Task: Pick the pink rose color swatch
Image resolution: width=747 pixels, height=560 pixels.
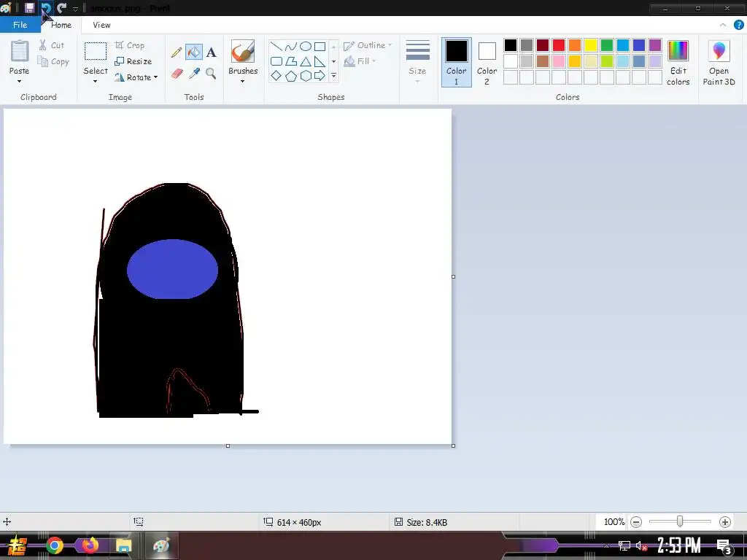Action: (558, 61)
